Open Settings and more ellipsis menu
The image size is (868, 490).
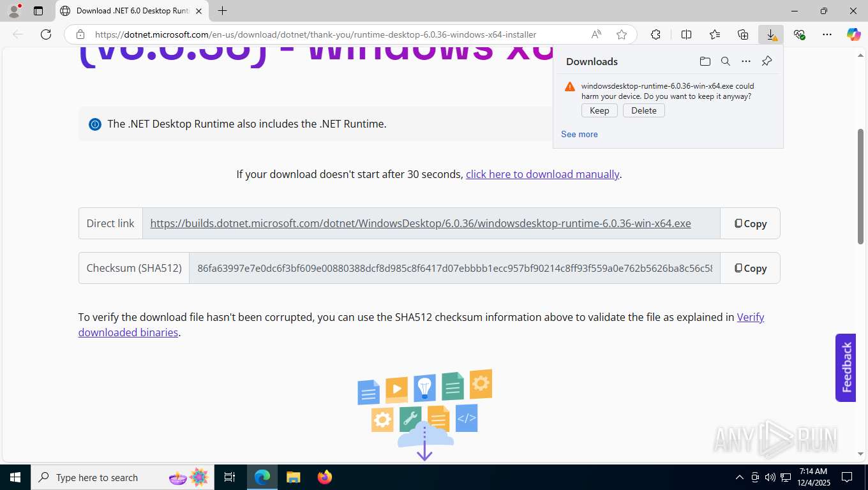[x=827, y=34]
